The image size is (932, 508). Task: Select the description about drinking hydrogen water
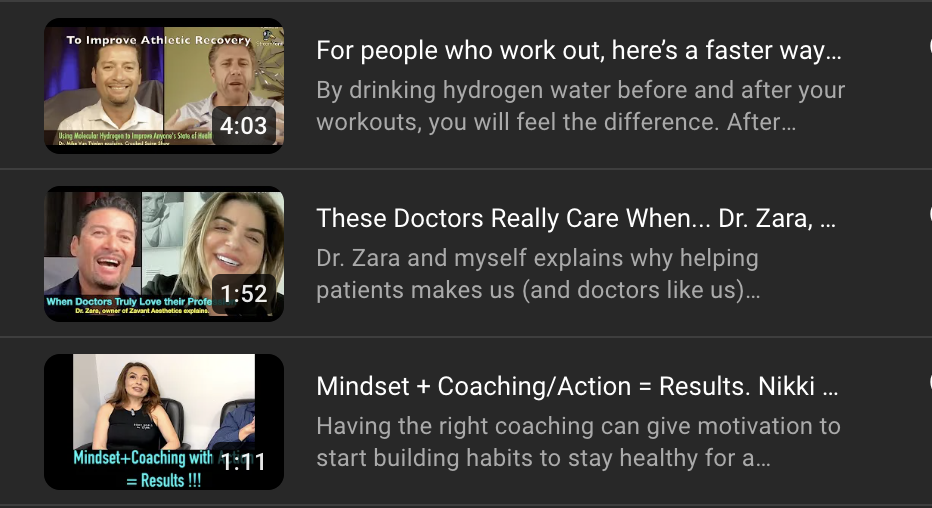pyautogui.click(x=580, y=106)
